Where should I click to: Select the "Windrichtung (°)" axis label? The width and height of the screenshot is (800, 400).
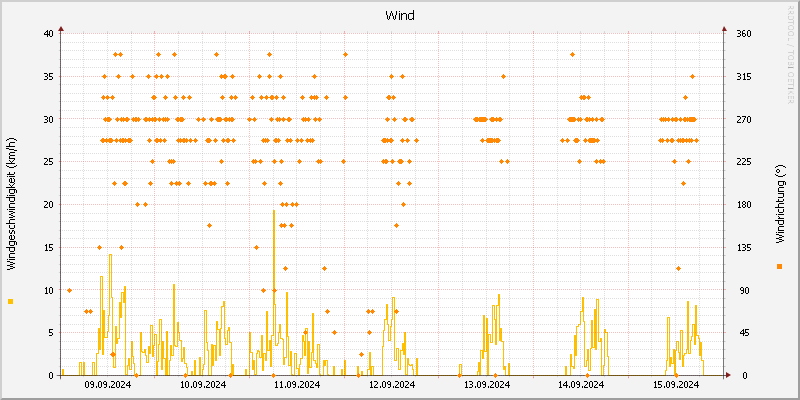click(x=779, y=205)
